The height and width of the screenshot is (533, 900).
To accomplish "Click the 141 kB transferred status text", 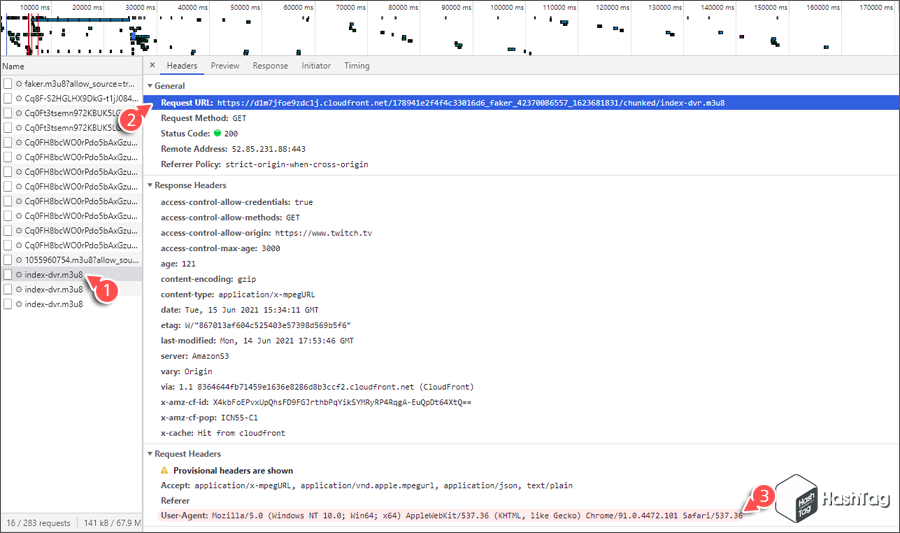I will tap(112, 523).
